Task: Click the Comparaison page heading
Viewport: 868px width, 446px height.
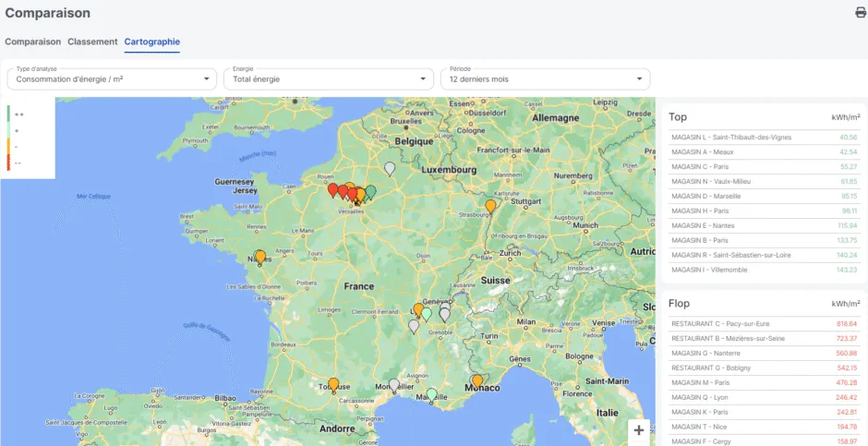Action: pyautogui.click(x=48, y=13)
